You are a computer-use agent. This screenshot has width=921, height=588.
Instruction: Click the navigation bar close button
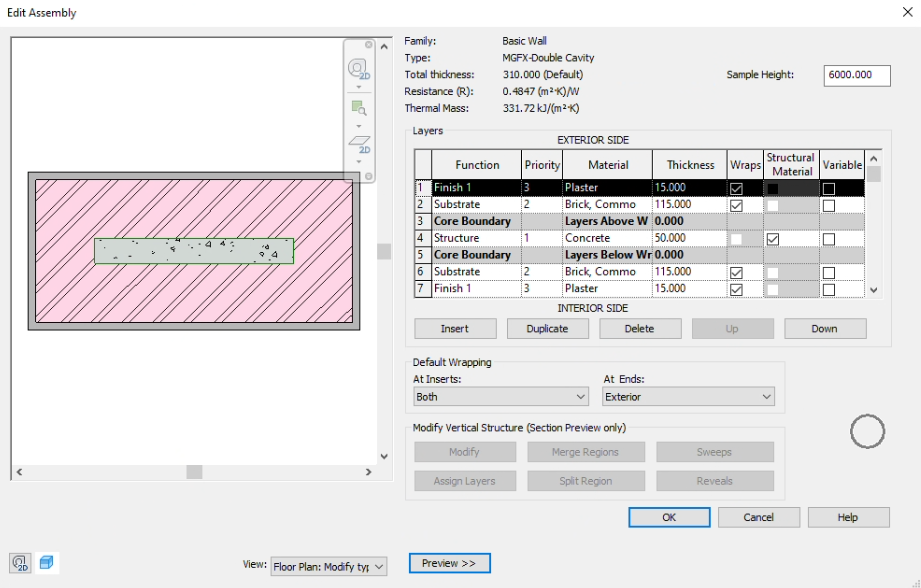coord(368,45)
